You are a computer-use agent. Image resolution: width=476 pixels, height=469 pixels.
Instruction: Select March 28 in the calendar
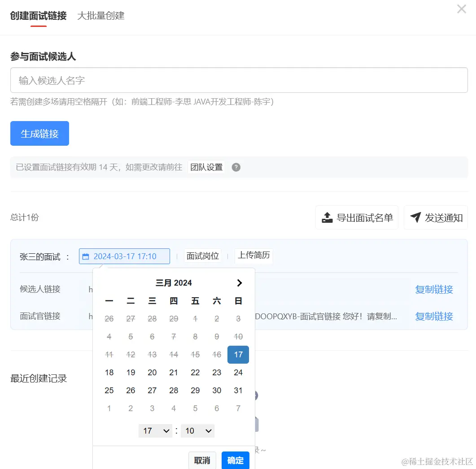click(174, 390)
